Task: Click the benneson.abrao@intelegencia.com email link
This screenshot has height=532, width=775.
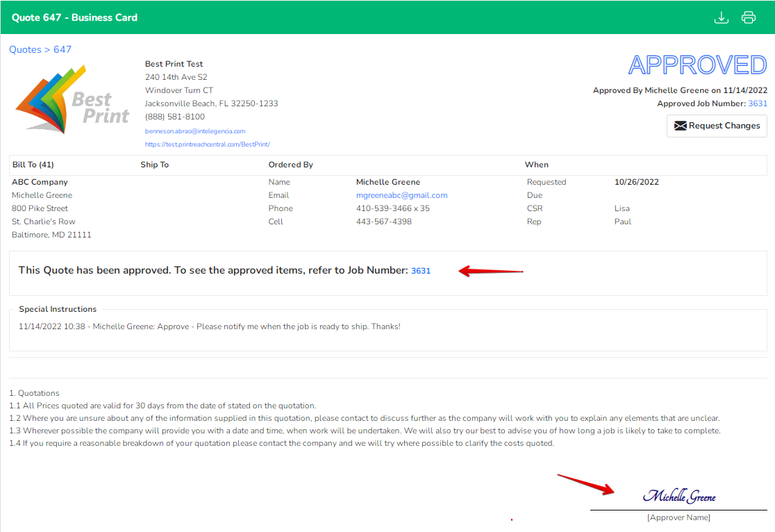Action: coord(195,131)
